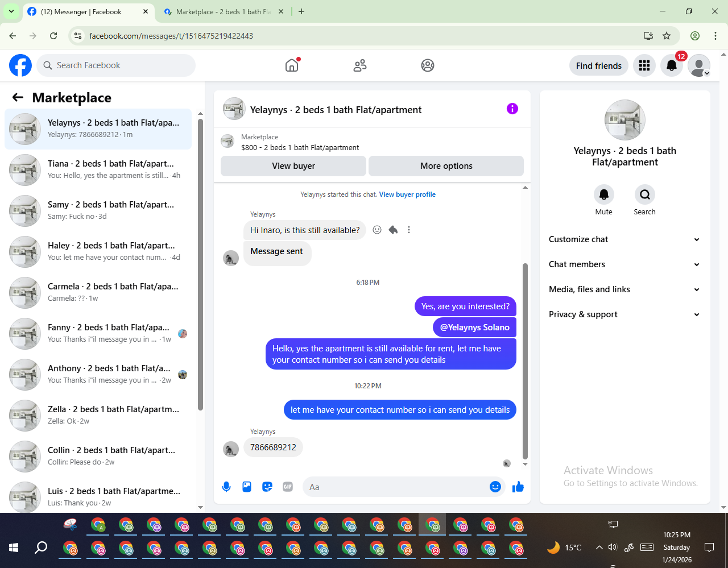Show hidden system tray icons chevron
The height and width of the screenshot is (568, 728).
coord(599,548)
